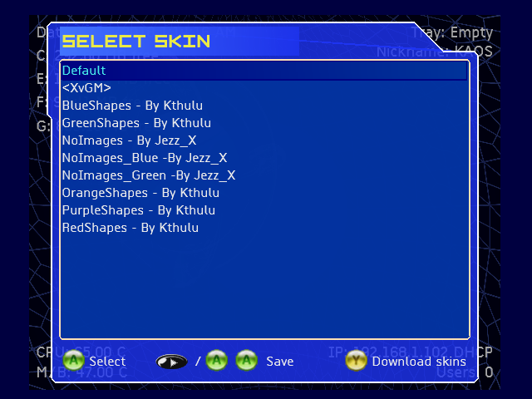Image resolution: width=532 pixels, height=399 pixels.
Task: Click the green A button beside Select
Action: pyautogui.click(x=74, y=360)
